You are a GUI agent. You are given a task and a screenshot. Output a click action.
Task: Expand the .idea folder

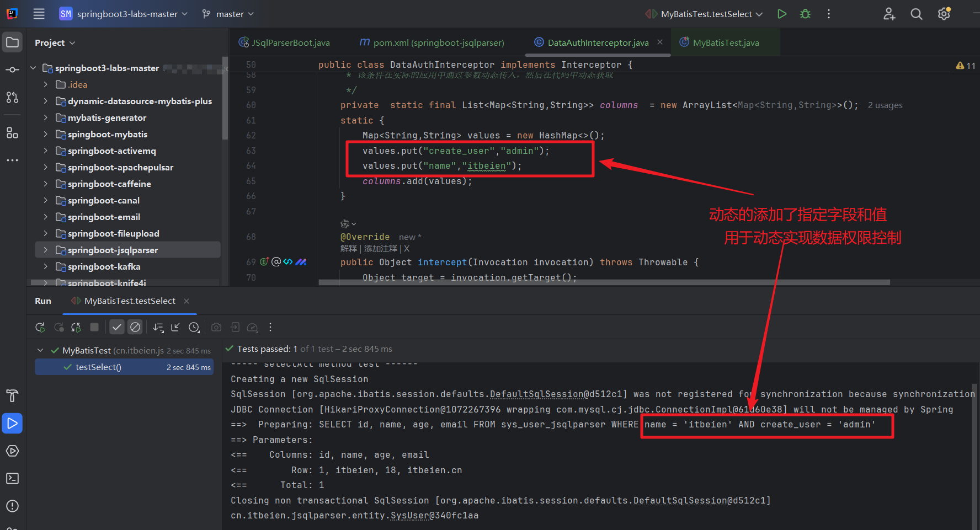(x=46, y=84)
